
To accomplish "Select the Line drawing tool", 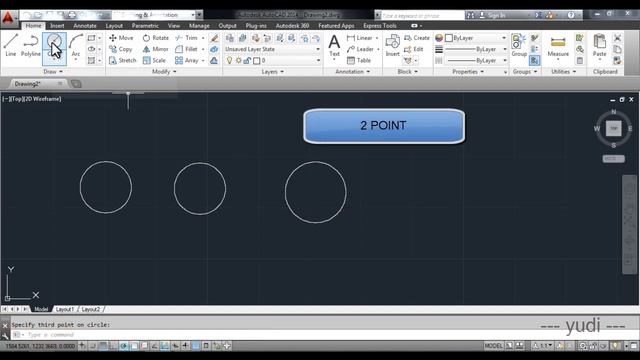I will point(11,45).
